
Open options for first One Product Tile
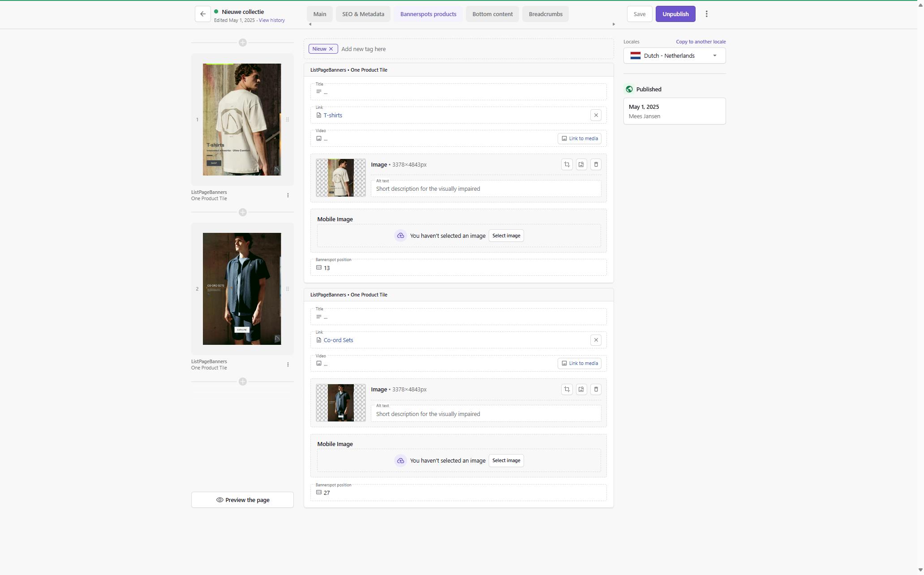tap(288, 195)
